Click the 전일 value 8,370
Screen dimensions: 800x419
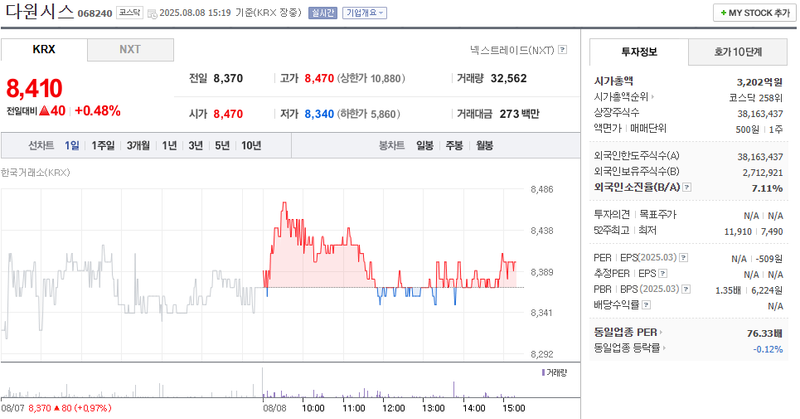(x=228, y=78)
